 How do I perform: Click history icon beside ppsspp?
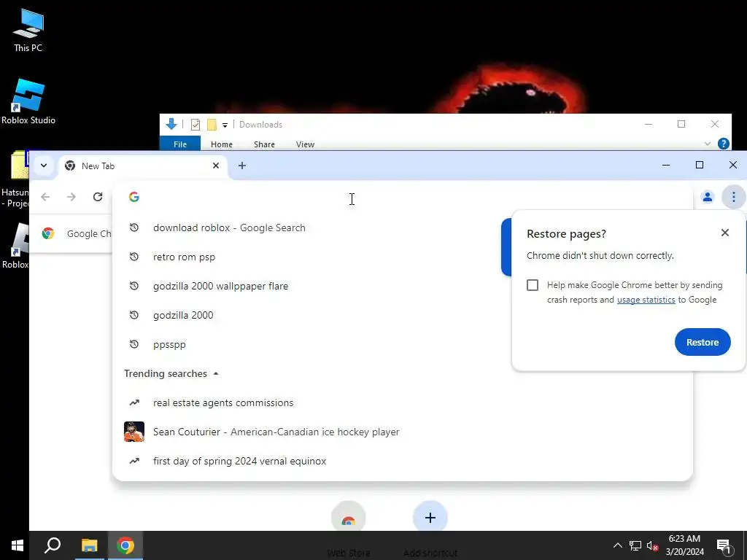(x=134, y=344)
